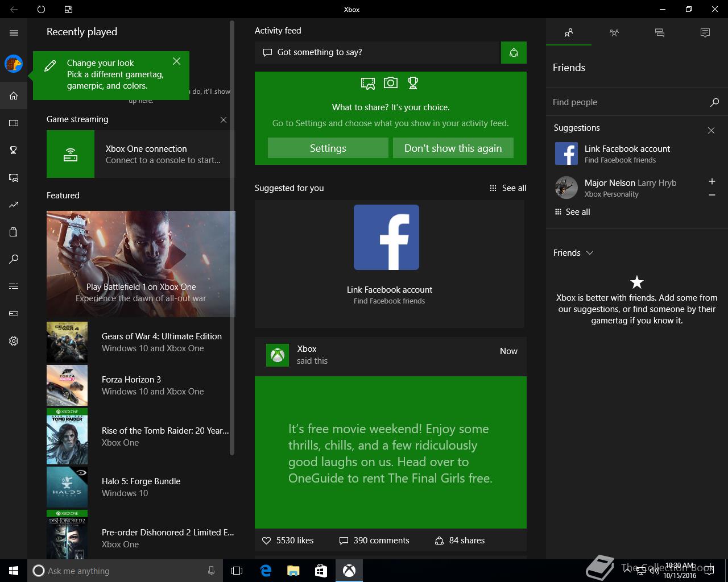
Task: Open Search magnifier sidebar icon
Action: coord(14,259)
